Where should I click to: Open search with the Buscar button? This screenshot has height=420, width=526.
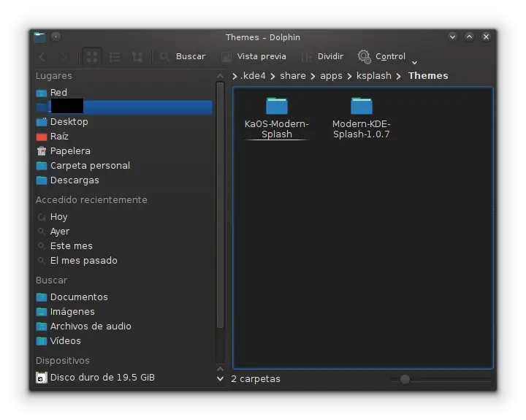tap(183, 56)
